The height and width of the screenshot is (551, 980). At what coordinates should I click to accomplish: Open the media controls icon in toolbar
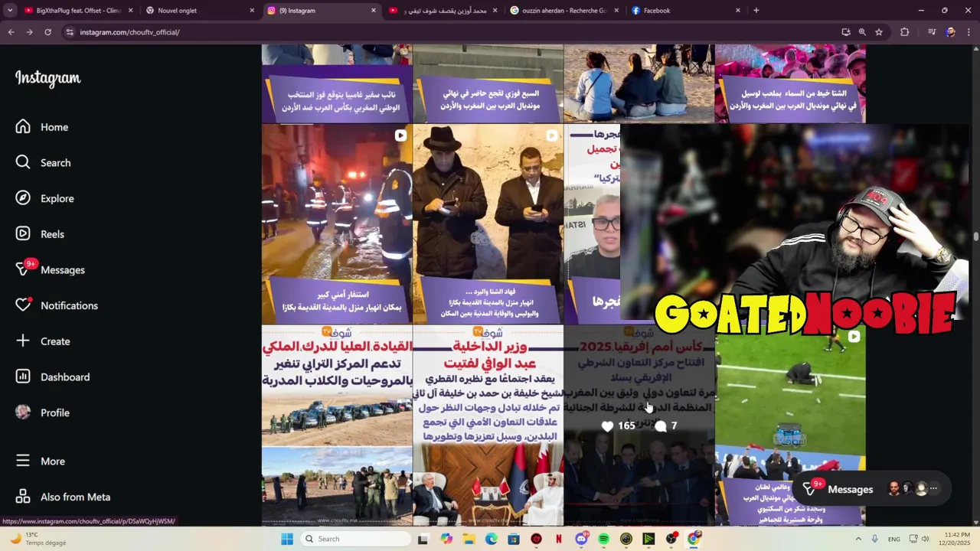pyautogui.click(x=932, y=32)
